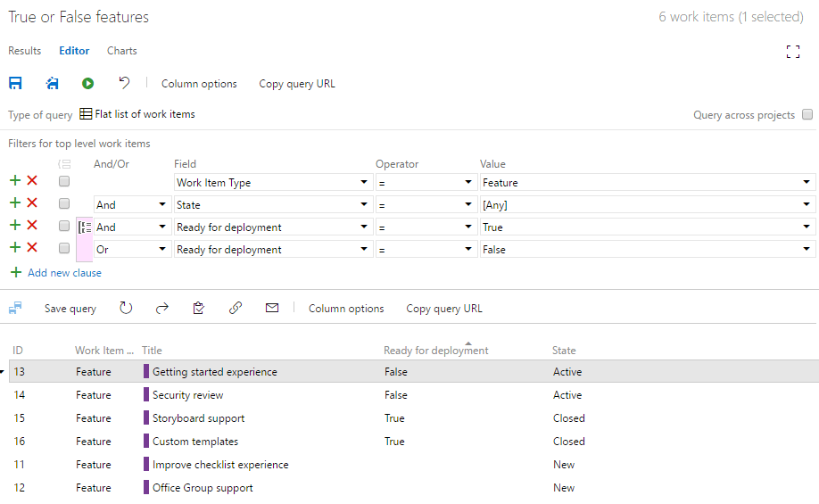Ungroup clauses using the bracket icon beside And

[x=85, y=227]
